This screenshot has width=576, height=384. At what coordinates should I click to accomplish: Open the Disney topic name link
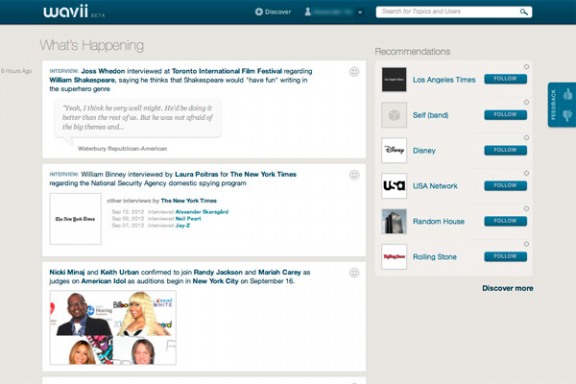pos(424,151)
